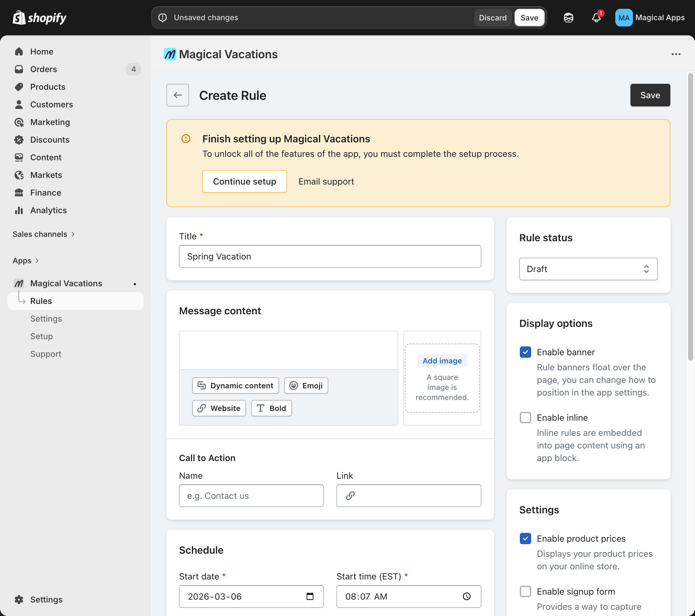
Task: Expand the Sales channels section
Action: click(x=44, y=234)
